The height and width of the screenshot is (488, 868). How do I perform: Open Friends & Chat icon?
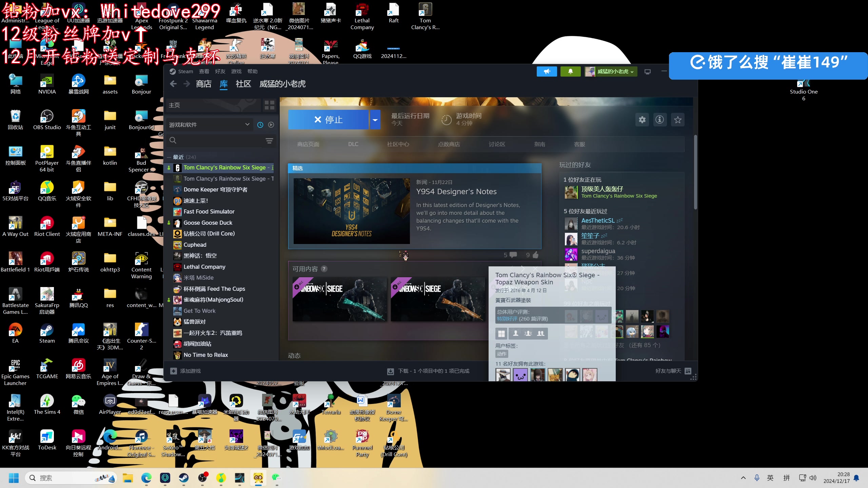click(688, 371)
